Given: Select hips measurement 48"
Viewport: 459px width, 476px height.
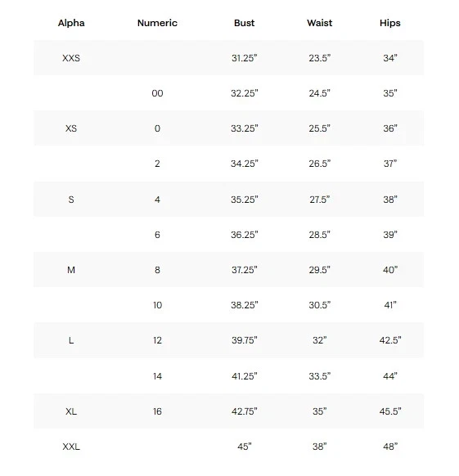Looking at the screenshot, I should coord(390,447).
